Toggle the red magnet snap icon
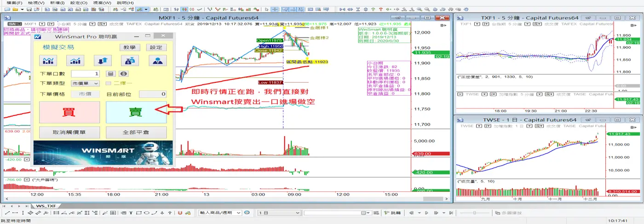The height and width of the screenshot is (224, 644). tap(180, 213)
